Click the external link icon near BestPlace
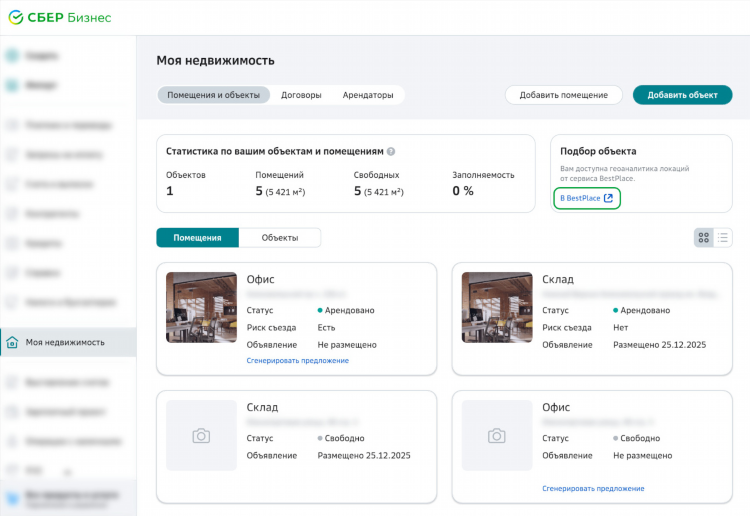This screenshot has width=750, height=516. coord(608,198)
